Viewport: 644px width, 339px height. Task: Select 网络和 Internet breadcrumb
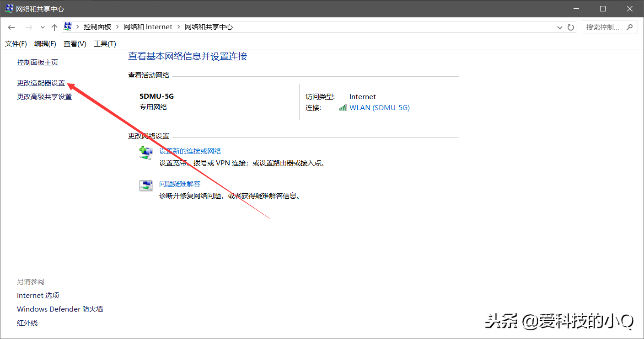coord(148,27)
